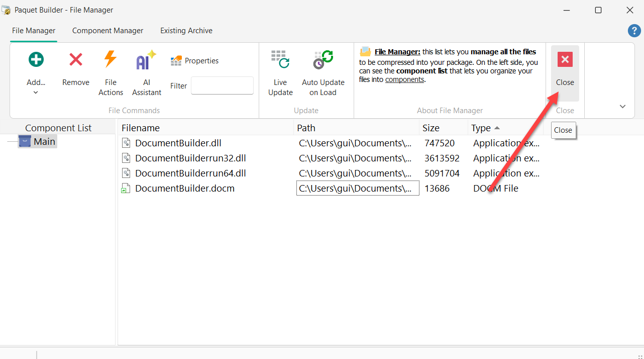Switch to the Component Manager tab
The width and height of the screenshot is (644, 359).
click(x=108, y=31)
